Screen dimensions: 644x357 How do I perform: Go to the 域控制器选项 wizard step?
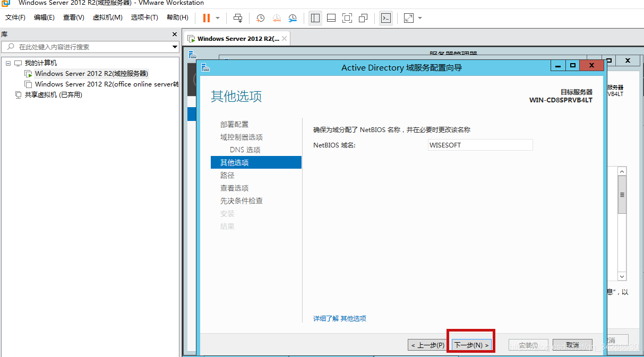click(242, 137)
